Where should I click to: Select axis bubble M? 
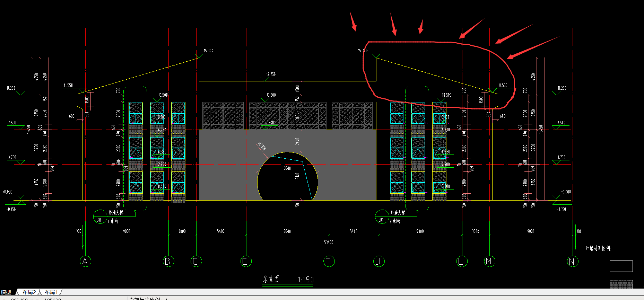click(x=489, y=261)
